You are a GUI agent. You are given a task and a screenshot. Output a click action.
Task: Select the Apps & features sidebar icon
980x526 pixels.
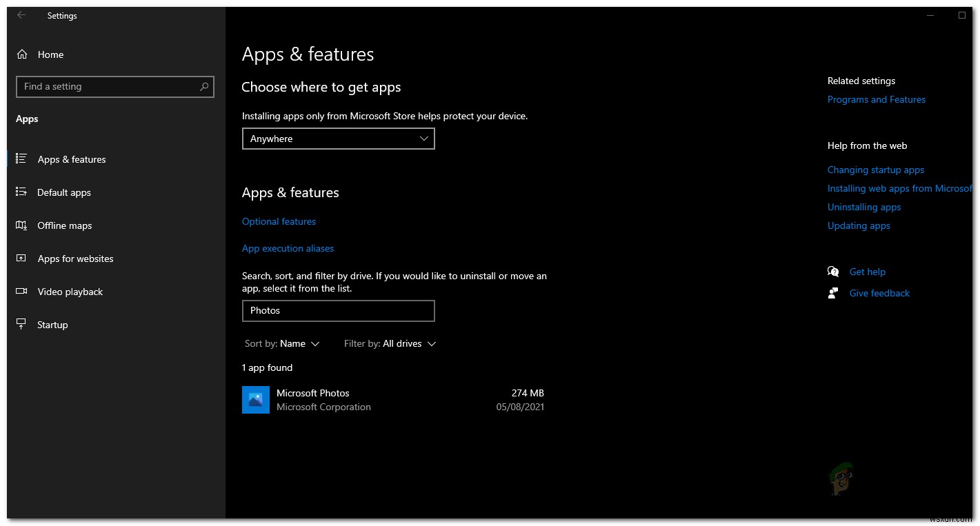tap(21, 159)
